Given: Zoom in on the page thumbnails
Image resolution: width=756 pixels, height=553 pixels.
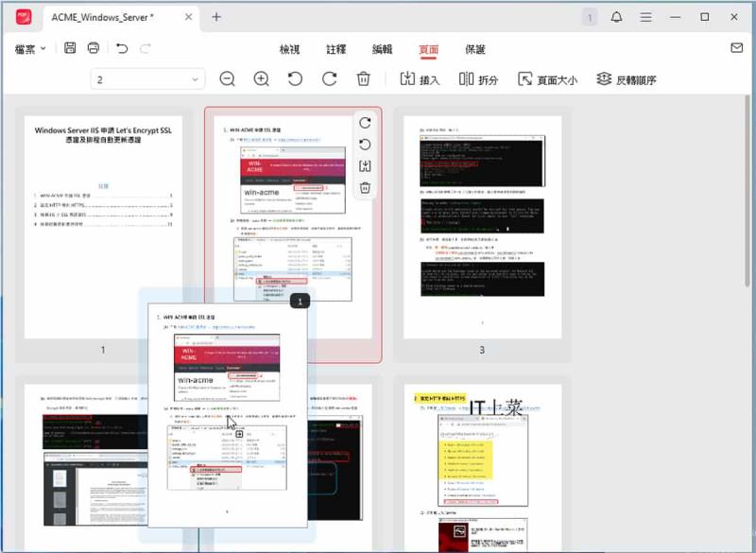Looking at the screenshot, I should (x=260, y=79).
